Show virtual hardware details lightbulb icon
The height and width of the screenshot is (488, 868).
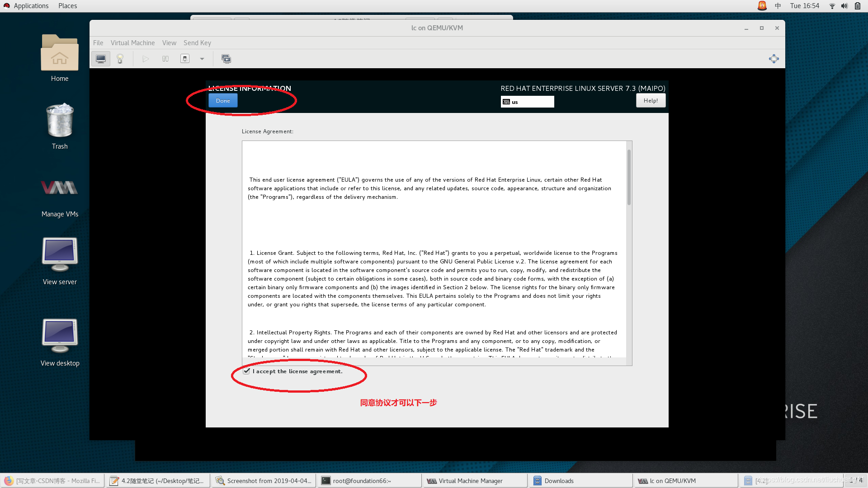pos(120,59)
